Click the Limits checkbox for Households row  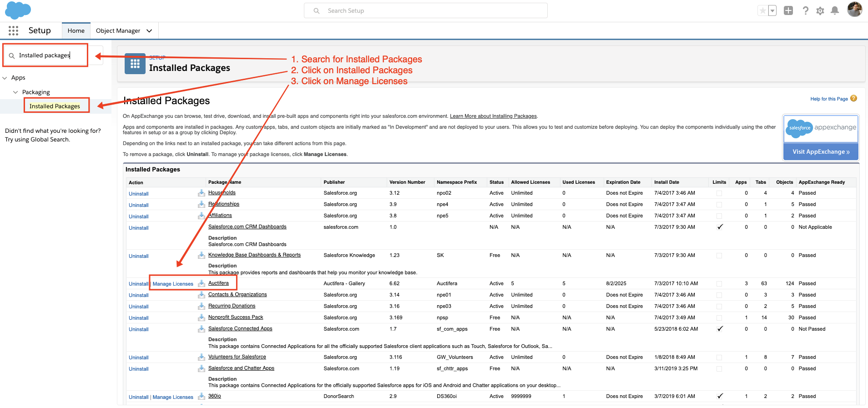[x=719, y=193]
